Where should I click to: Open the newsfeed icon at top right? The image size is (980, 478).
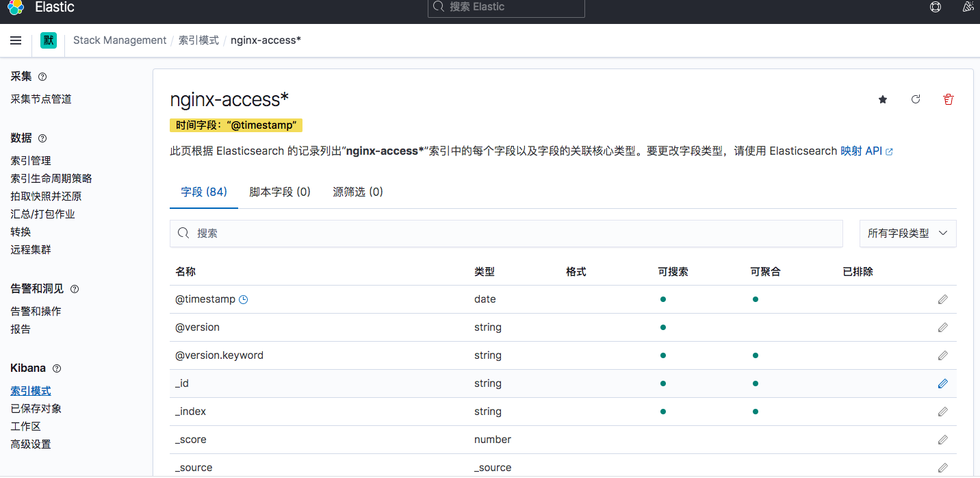point(968,8)
